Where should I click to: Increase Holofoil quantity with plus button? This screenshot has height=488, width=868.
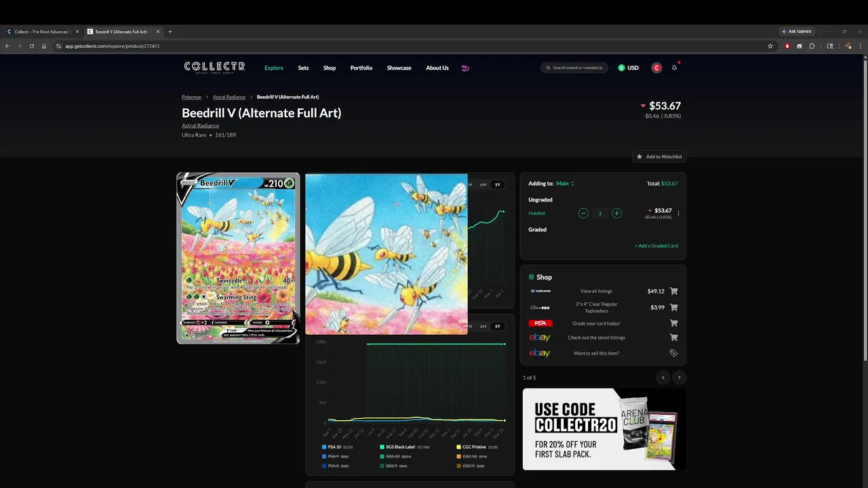(616, 213)
